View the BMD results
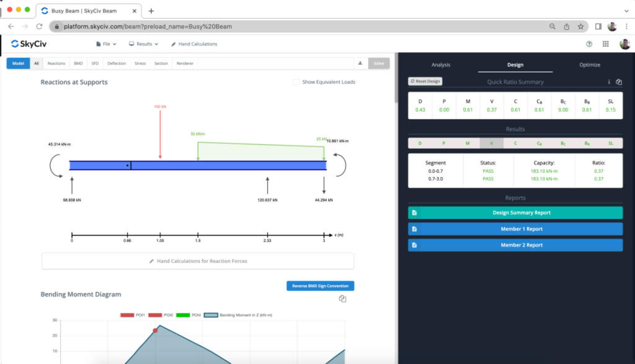 coord(77,63)
